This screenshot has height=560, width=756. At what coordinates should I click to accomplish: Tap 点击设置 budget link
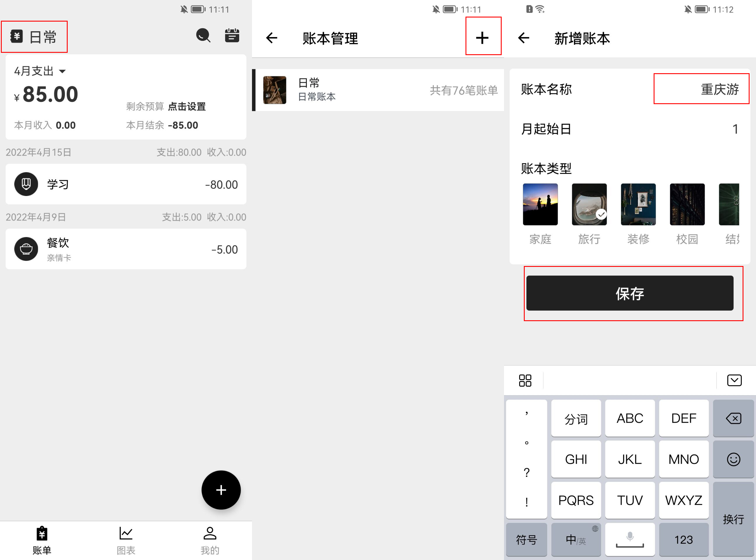tap(187, 106)
